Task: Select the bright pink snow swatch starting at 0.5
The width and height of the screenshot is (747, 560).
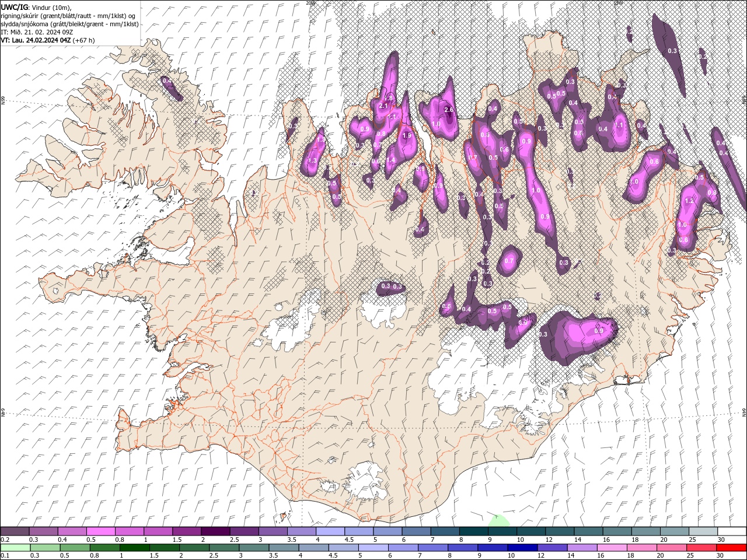Action: point(101,531)
